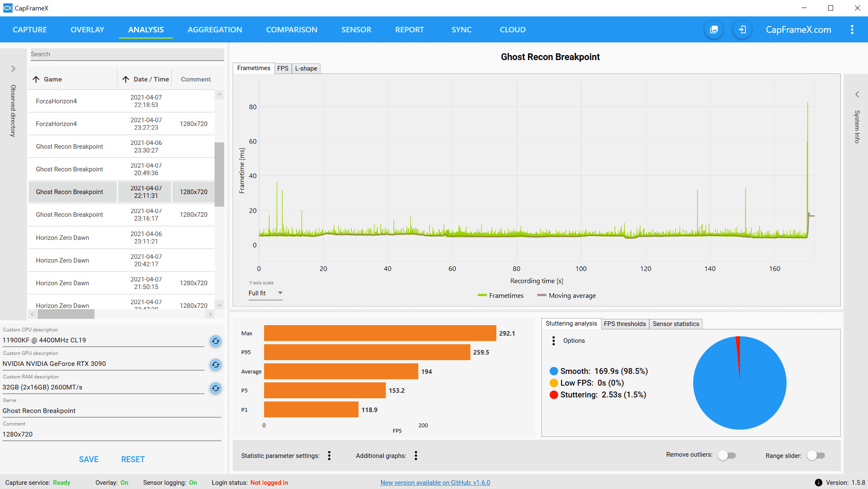Image resolution: width=868 pixels, height=489 pixels.
Task: Refresh the custom CPU description
Action: [x=215, y=341]
